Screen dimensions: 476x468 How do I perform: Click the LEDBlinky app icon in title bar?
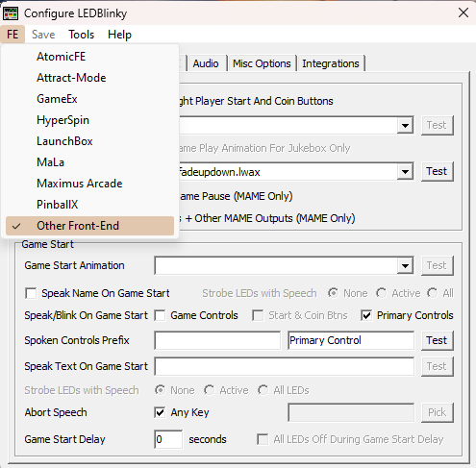click(11, 13)
